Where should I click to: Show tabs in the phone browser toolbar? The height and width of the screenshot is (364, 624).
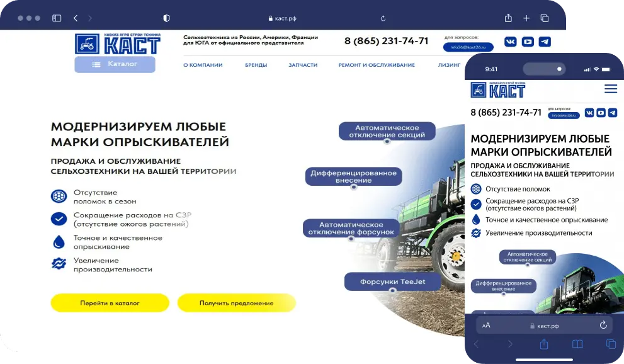click(611, 344)
